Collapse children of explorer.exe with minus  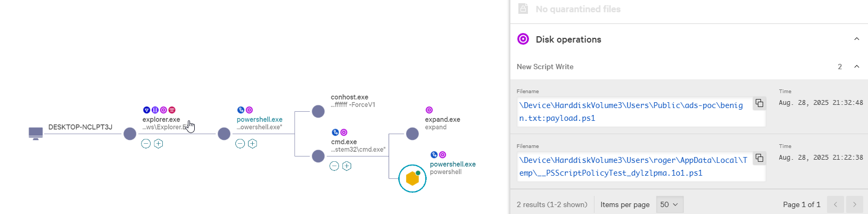pyautogui.click(x=146, y=144)
